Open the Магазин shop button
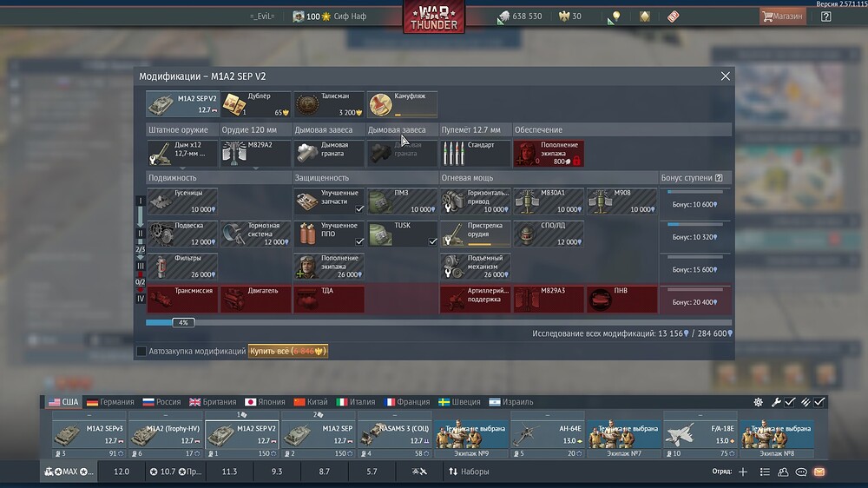The height and width of the screenshot is (488, 868). pyautogui.click(x=782, y=16)
